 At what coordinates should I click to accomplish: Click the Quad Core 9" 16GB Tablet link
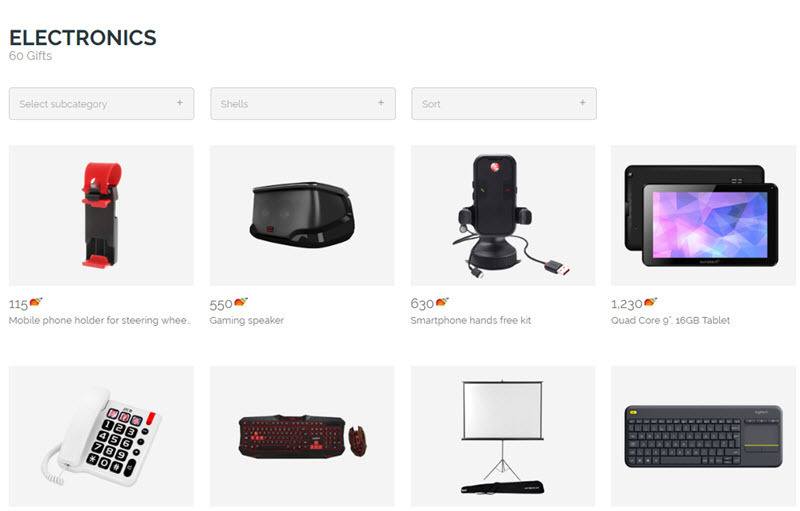pyautogui.click(x=670, y=320)
